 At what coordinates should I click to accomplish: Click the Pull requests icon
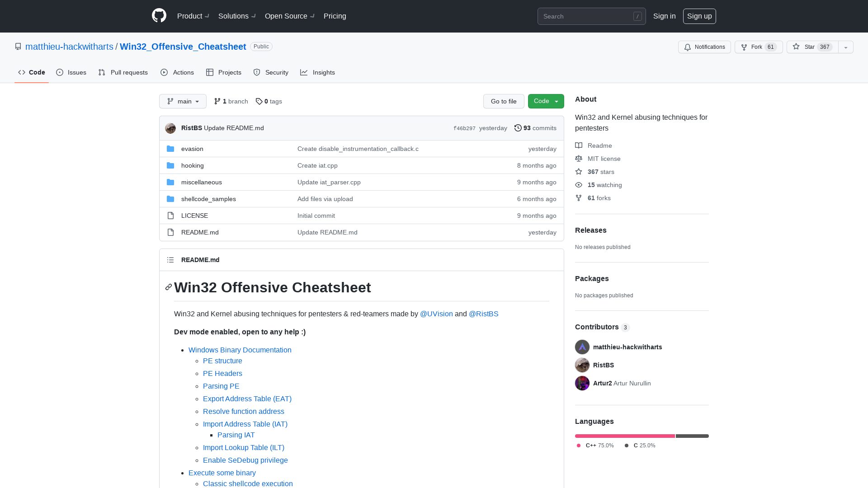pyautogui.click(x=101, y=72)
